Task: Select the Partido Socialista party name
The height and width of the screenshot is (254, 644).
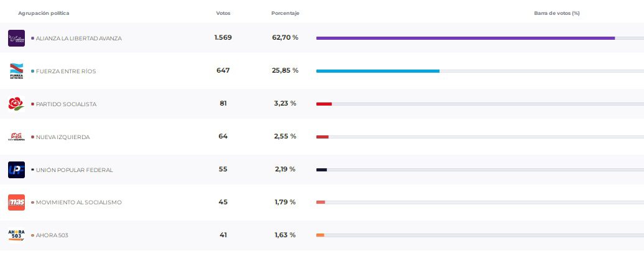Action: 66,104
